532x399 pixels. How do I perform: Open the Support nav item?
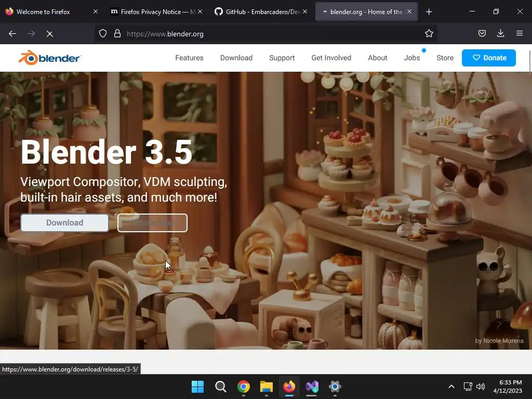(x=282, y=58)
